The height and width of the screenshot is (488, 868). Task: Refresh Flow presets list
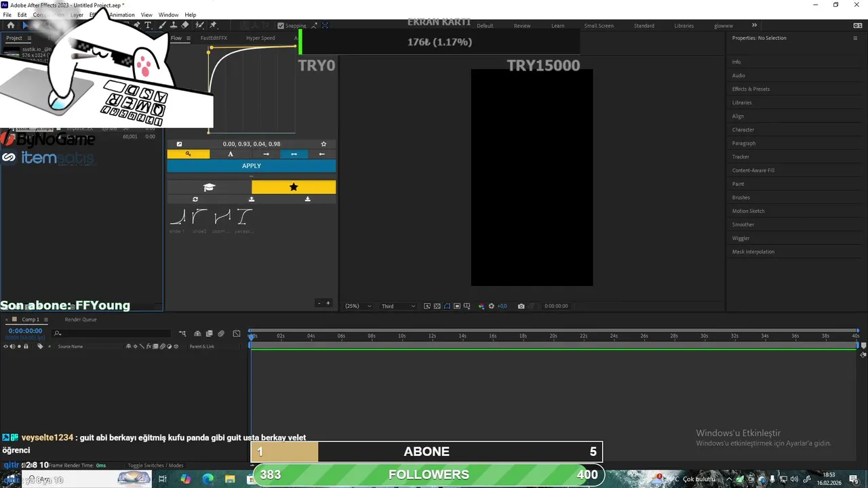(195, 199)
